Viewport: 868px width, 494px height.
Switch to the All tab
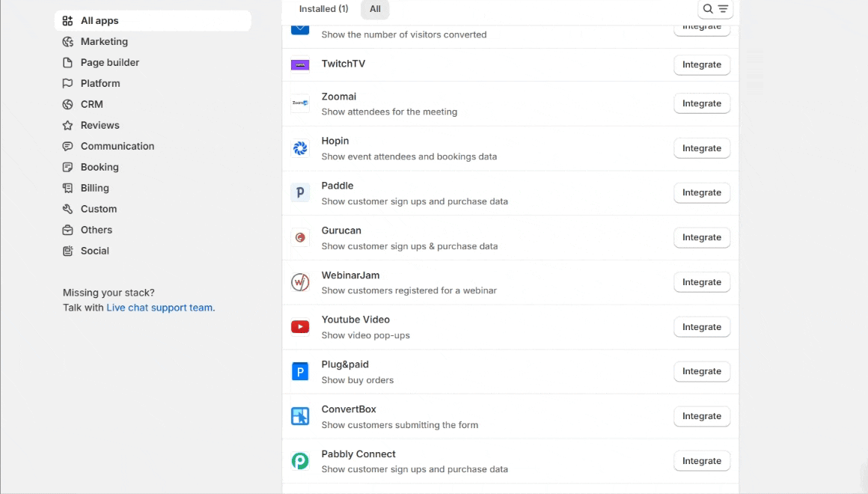pyautogui.click(x=375, y=9)
